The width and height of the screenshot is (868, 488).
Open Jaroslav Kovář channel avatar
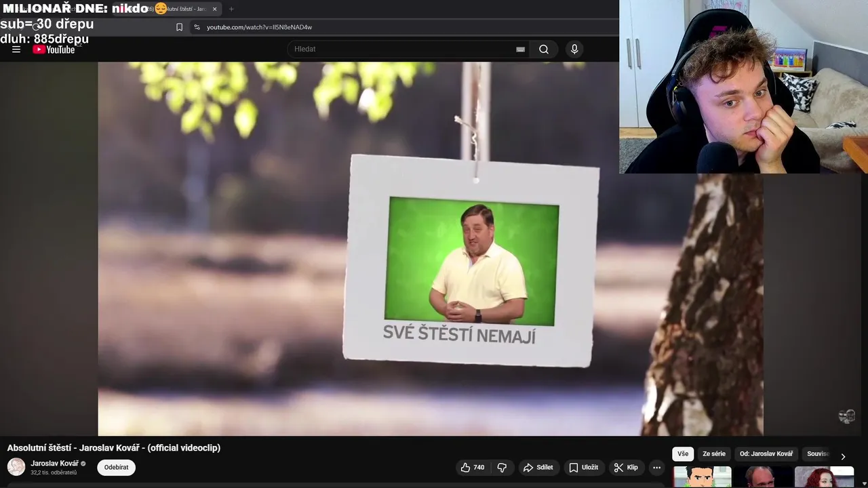(16, 467)
